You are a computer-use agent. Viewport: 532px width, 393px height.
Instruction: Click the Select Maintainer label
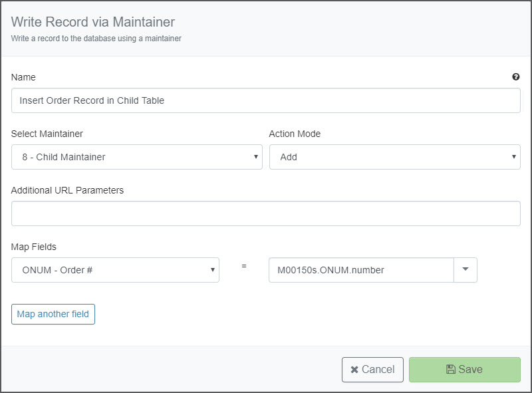[47, 134]
